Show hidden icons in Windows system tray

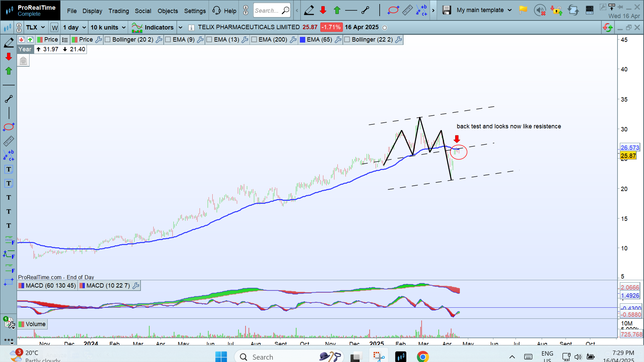pyautogui.click(x=512, y=357)
